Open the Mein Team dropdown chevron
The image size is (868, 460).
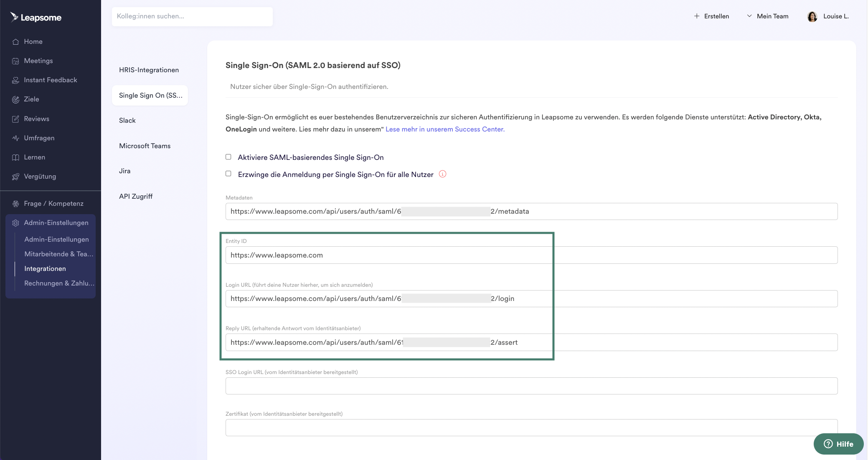(x=749, y=16)
